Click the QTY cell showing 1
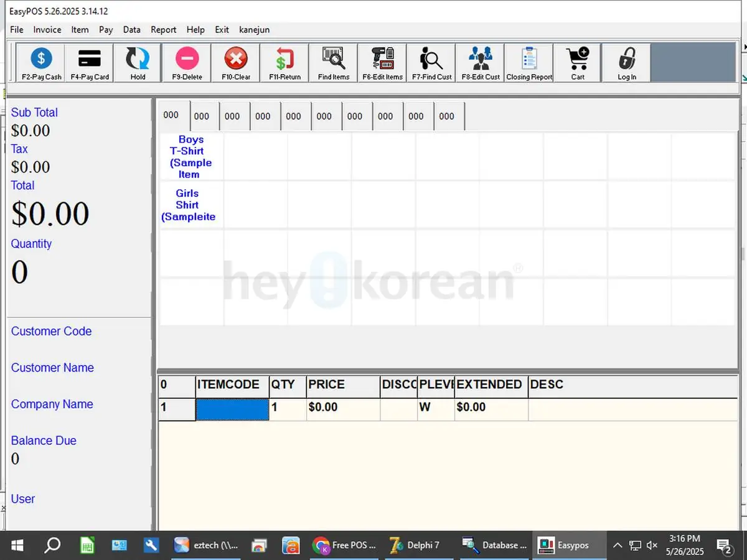Image resolution: width=747 pixels, height=560 pixels. [x=288, y=408]
